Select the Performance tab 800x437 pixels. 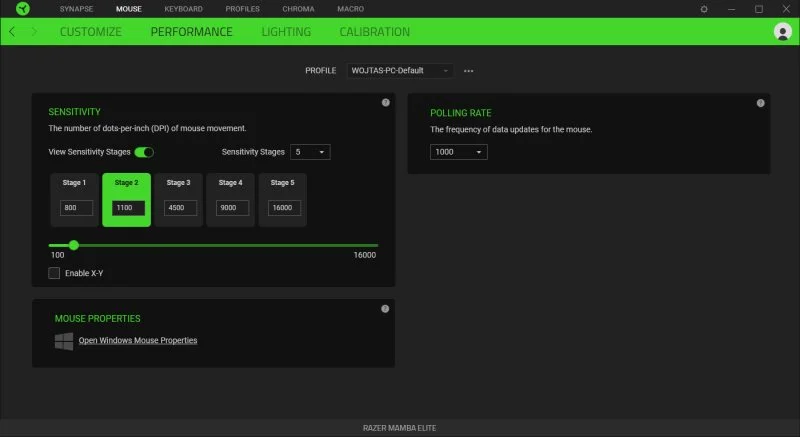click(192, 32)
